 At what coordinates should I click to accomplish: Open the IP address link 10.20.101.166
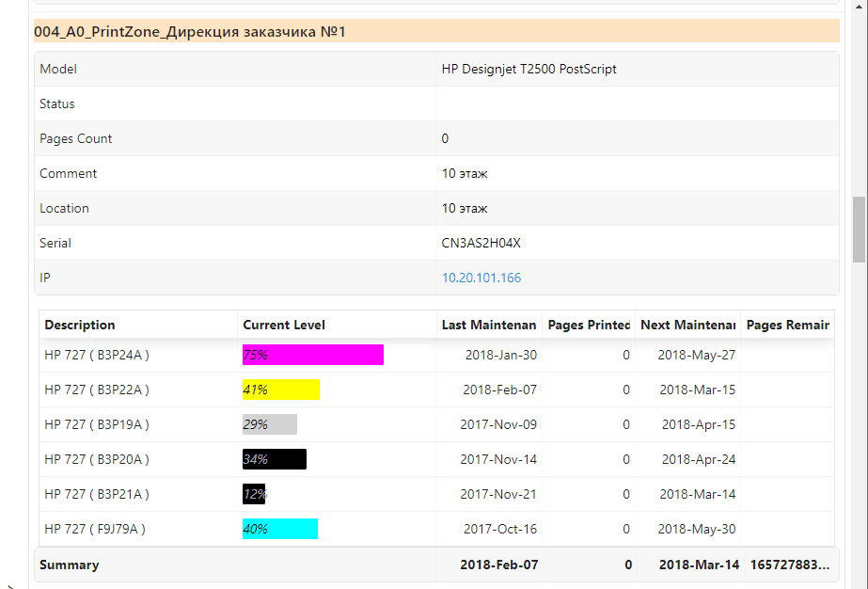tap(481, 278)
